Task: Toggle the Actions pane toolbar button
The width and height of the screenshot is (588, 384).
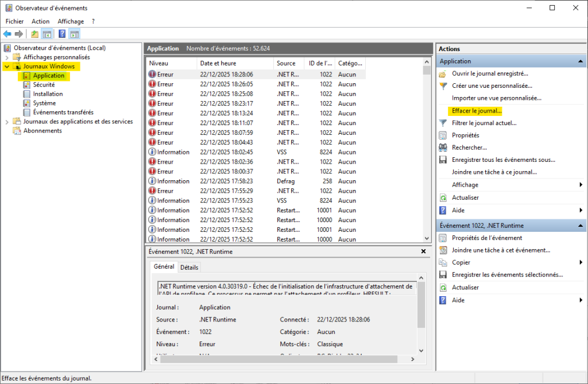Action: tap(74, 34)
